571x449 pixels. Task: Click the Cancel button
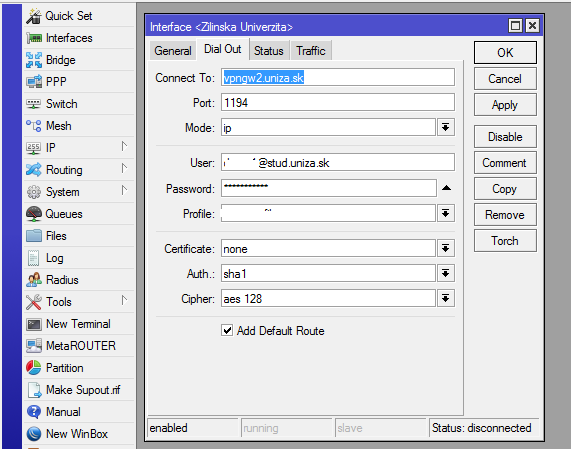point(505,79)
